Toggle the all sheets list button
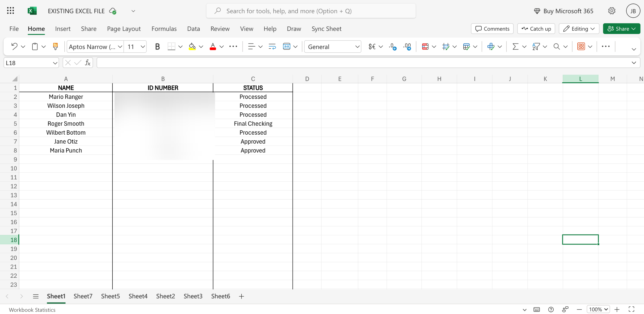Image resolution: width=644 pixels, height=314 pixels. coord(36,296)
